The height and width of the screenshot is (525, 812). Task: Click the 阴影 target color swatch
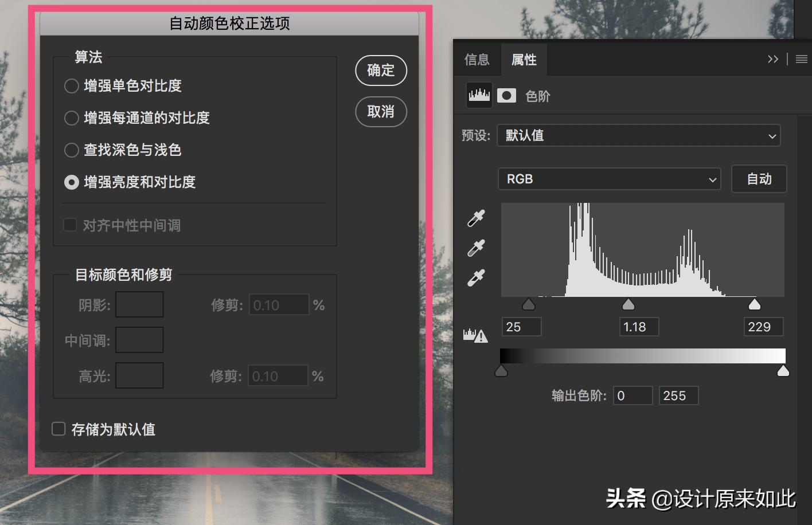139,304
